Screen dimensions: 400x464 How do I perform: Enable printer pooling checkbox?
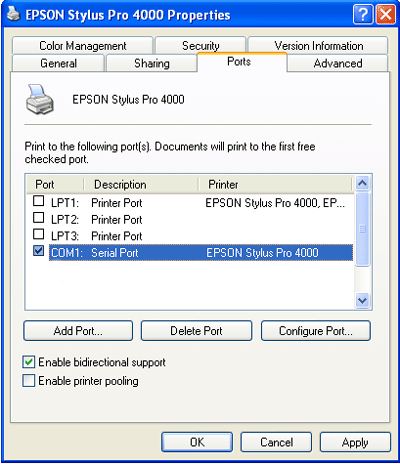coord(29,381)
